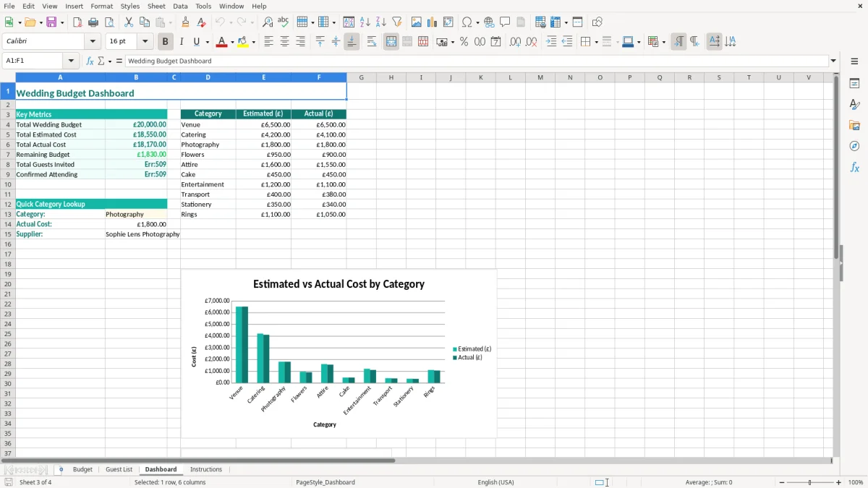Click the zoom in plus button
Viewport: 868px width, 488px height.
[838, 482]
